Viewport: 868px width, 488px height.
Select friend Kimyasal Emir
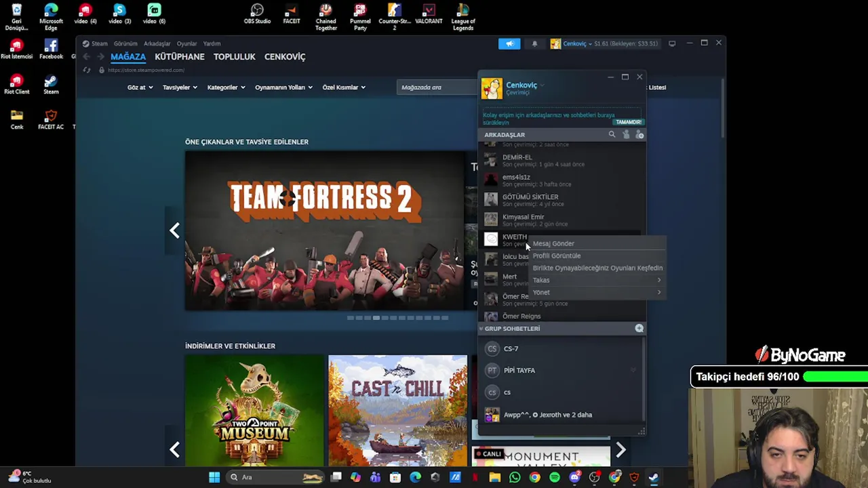(561, 220)
